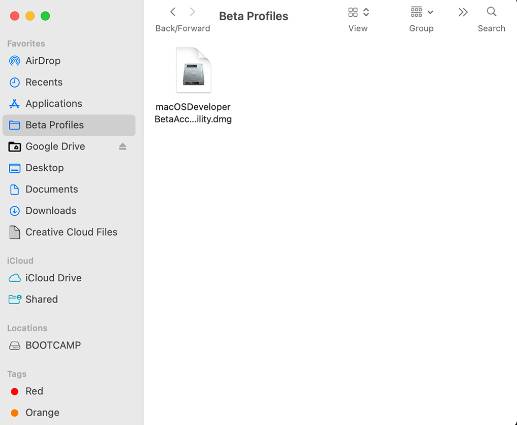Click the Search magnifier icon
Image resolution: width=517 pixels, height=425 pixels.
[x=491, y=12]
